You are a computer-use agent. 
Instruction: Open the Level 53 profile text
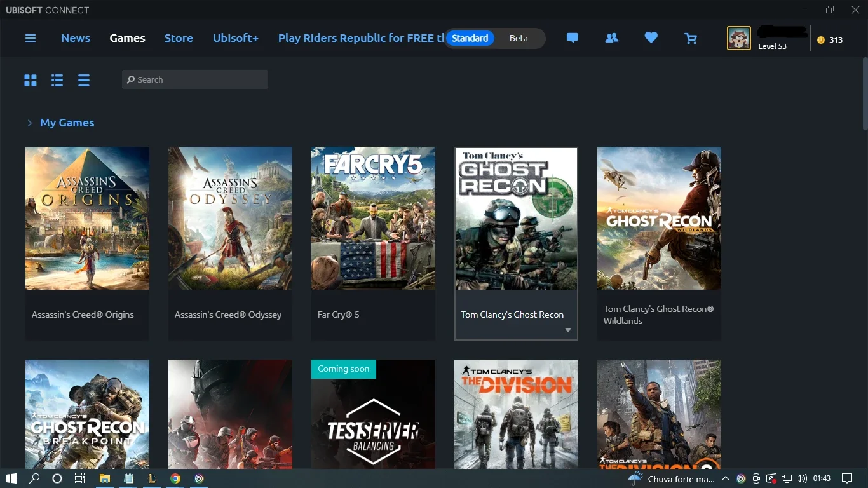(x=772, y=46)
